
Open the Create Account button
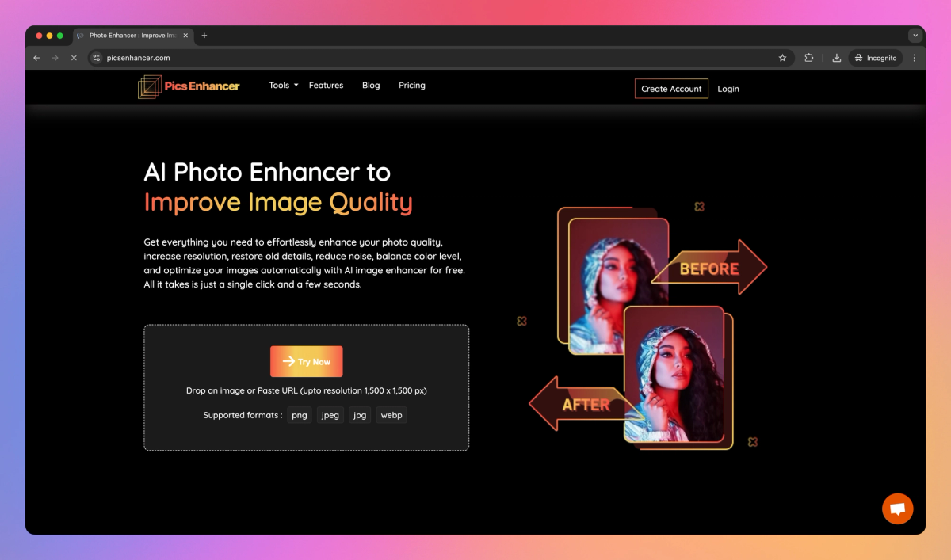[671, 89]
